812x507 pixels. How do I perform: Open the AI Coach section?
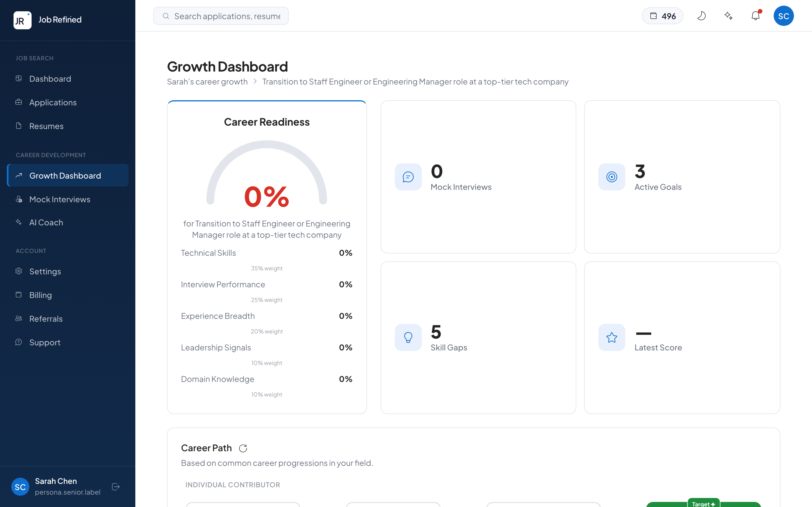coord(46,222)
